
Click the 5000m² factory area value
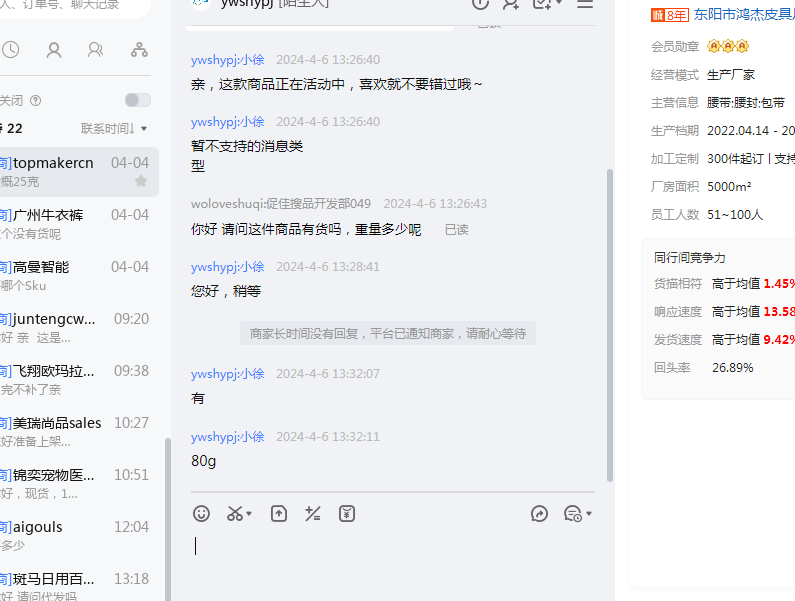[729, 187]
